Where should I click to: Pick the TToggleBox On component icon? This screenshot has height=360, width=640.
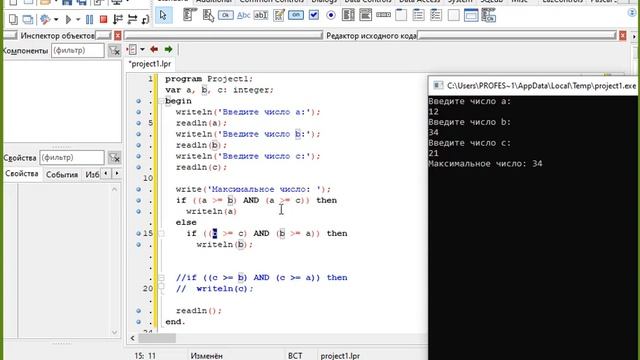tap(296, 16)
